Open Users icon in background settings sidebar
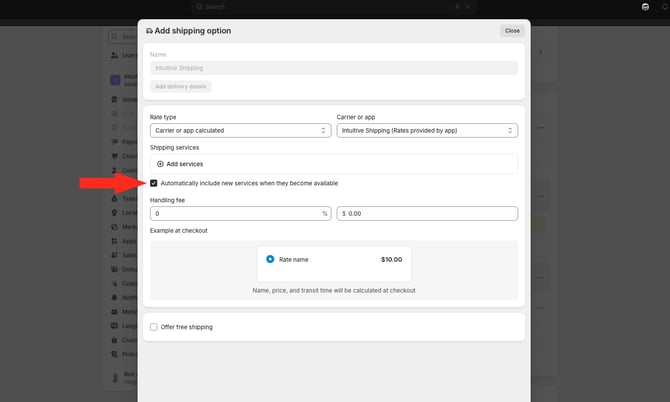The height and width of the screenshot is (402, 670). pyautogui.click(x=115, y=55)
